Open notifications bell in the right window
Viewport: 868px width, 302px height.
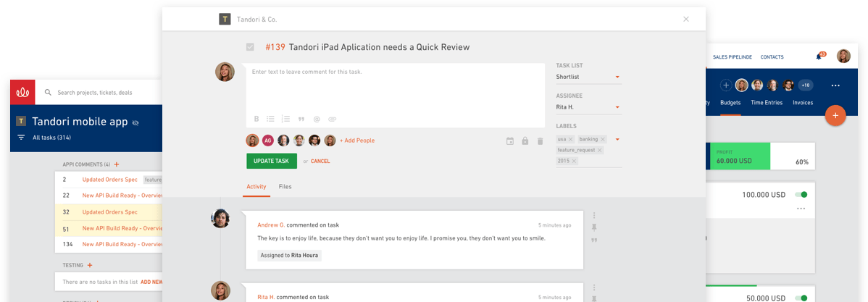(x=819, y=56)
